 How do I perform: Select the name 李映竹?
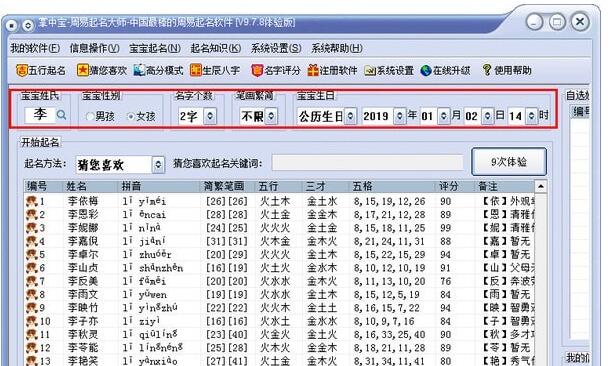(83, 308)
